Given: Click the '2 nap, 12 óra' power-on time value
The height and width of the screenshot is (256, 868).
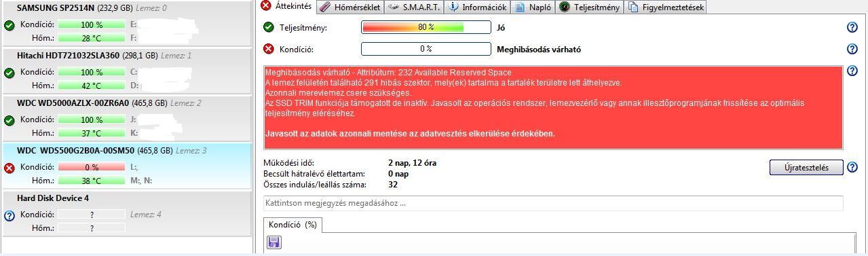Looking at the screenshot, I should [412, 163].
